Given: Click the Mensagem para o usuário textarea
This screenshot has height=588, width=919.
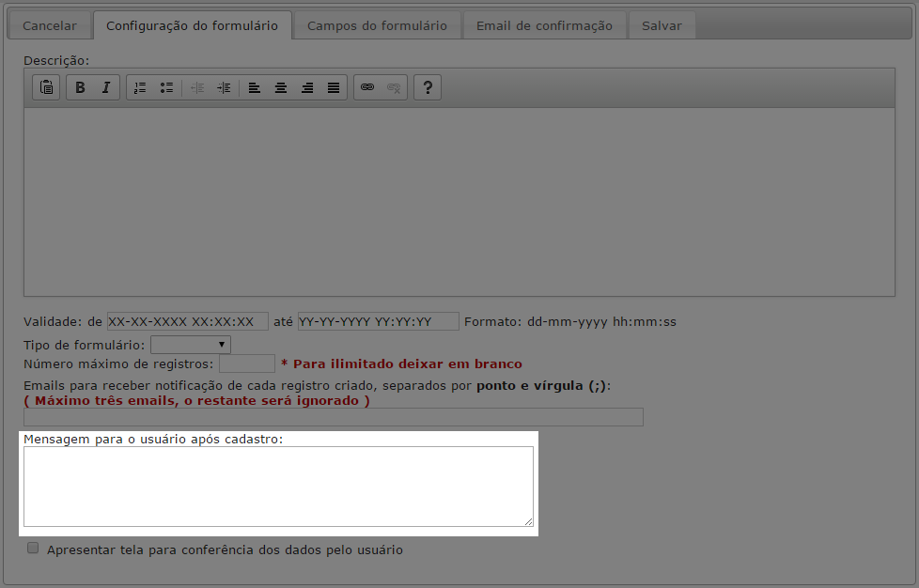Looking at the screenshot, I should (278, 487).
